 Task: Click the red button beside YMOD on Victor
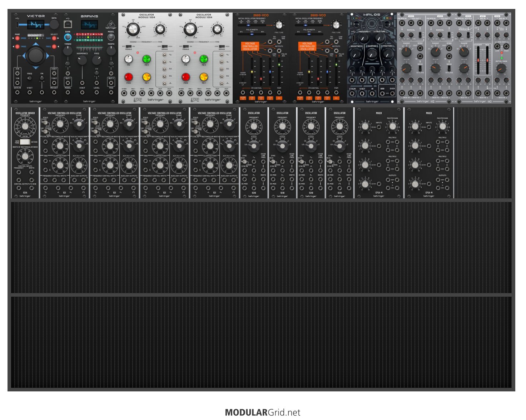tap(17, 47)
